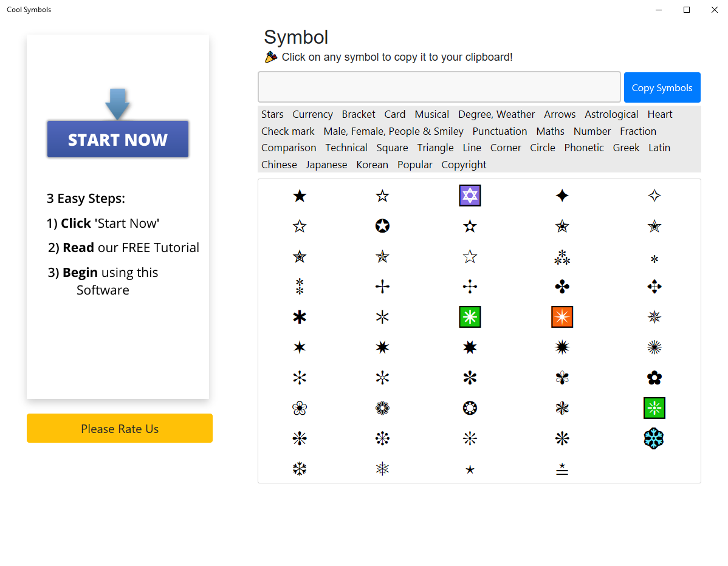Select the black flower symbol

[654, 378]
